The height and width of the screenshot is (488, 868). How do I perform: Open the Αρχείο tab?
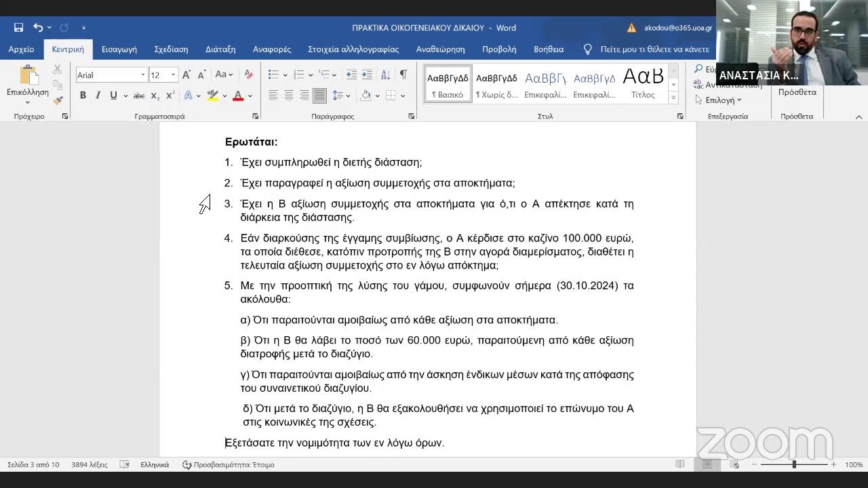click(21, 49)
